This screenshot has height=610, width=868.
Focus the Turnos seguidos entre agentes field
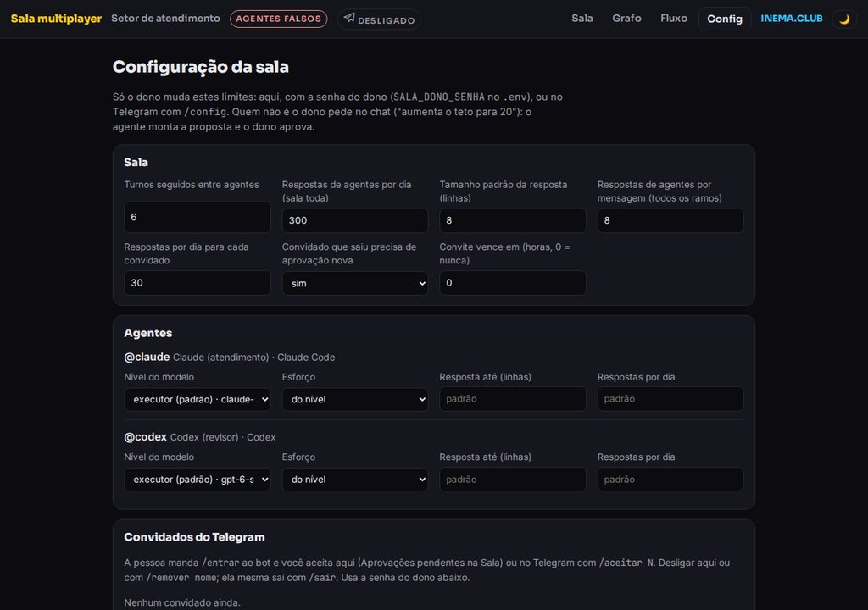(x=197, y=217)
